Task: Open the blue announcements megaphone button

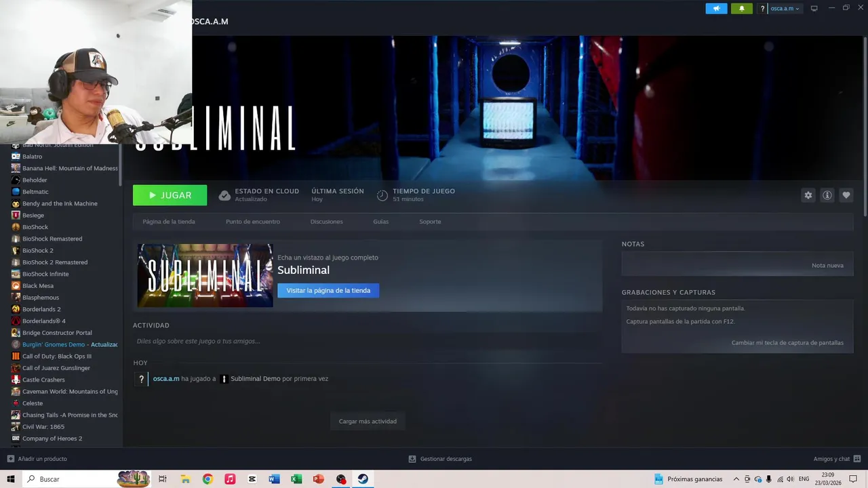Action: click(x=716, y=9)
